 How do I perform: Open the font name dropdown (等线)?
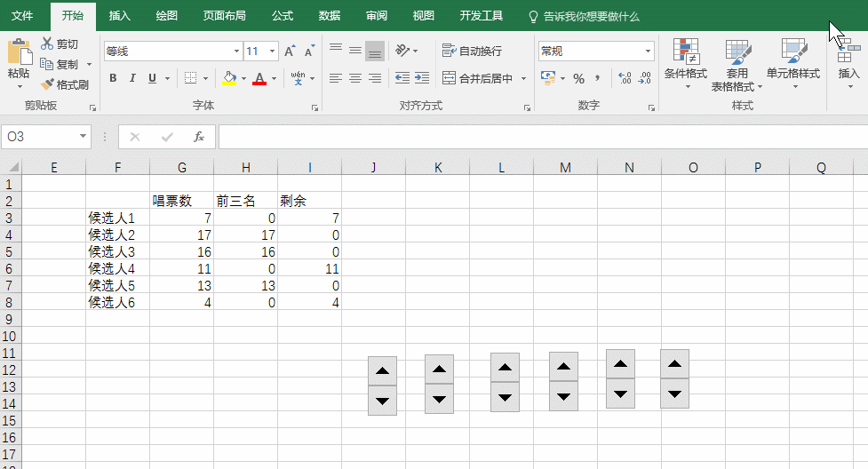point(236,52)
